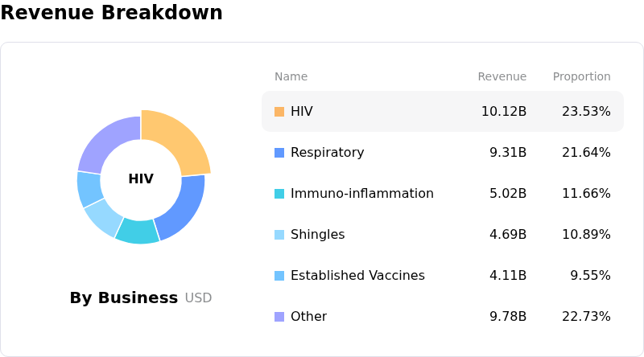644x357 pixels.
Task: Select the HIV row label
Action: coord(302,112)
